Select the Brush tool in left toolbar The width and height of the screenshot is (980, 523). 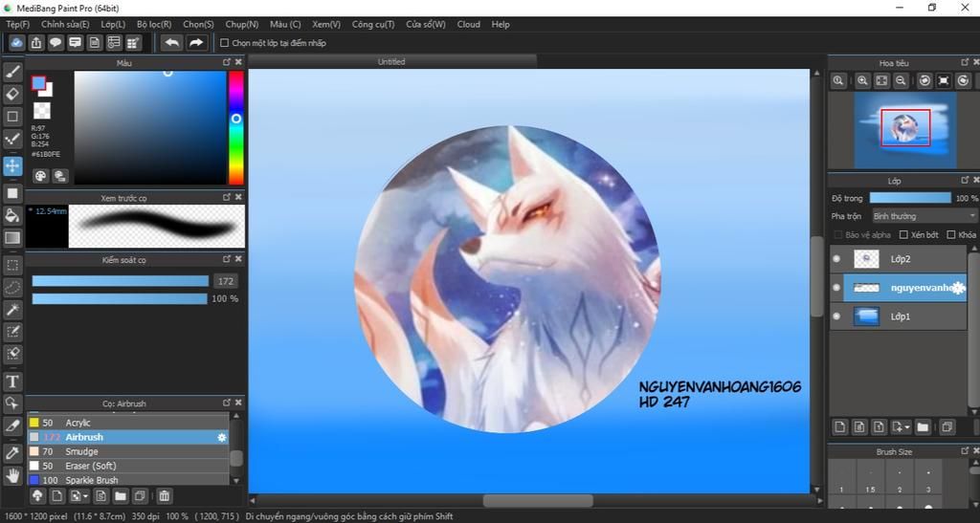(12, 73)
